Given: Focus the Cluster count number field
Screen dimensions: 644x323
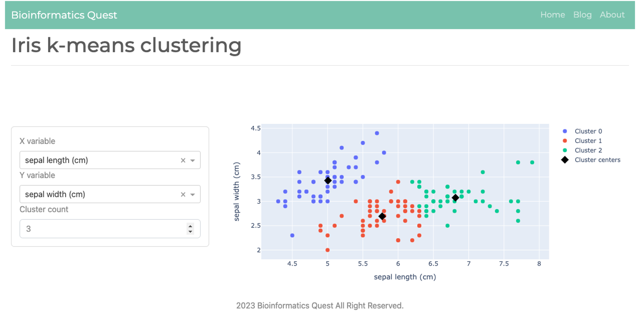Looking at the screenshot, I should (x=110, y=229).
